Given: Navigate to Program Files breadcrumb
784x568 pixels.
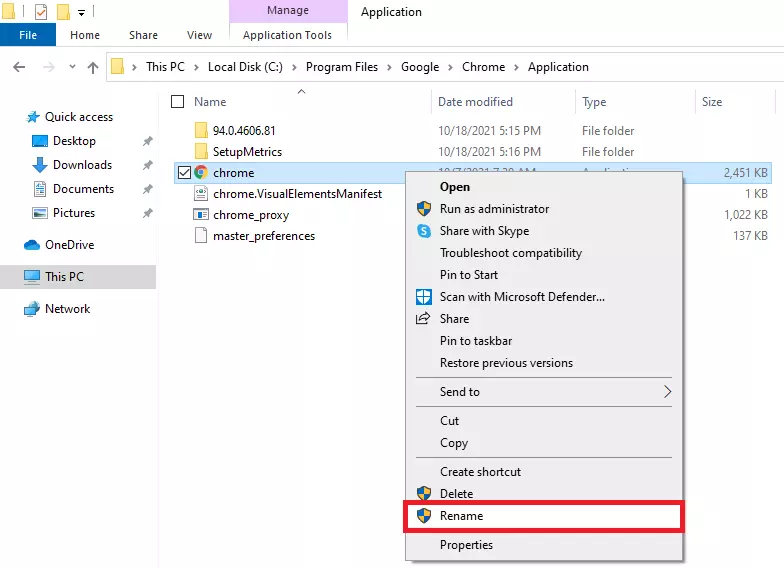Looking at the screenshot, I should [x=342, y=67].
